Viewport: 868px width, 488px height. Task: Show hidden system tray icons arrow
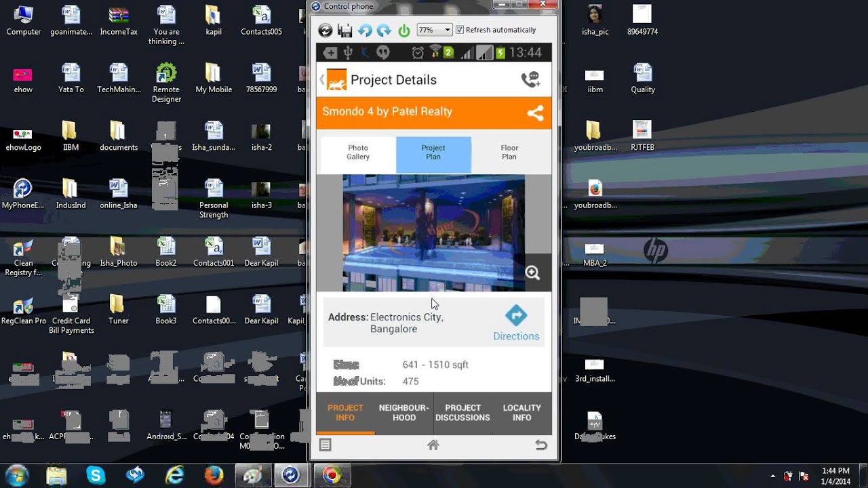click(773, 476)
